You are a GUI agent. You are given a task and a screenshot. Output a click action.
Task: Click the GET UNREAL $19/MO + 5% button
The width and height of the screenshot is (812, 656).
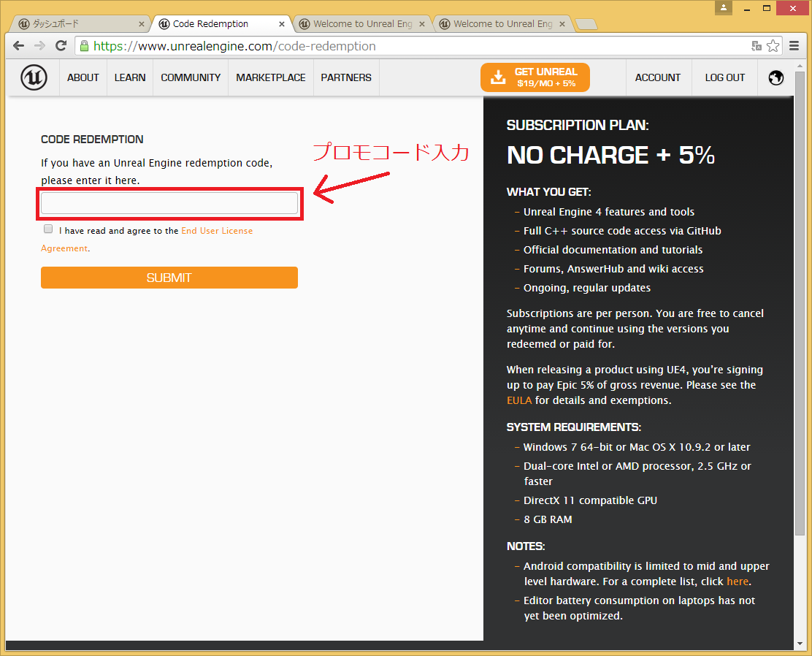[535, 77]
